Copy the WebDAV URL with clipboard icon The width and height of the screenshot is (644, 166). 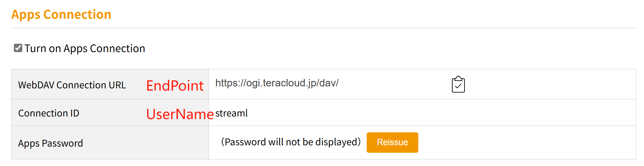click(x=458, y=84)
